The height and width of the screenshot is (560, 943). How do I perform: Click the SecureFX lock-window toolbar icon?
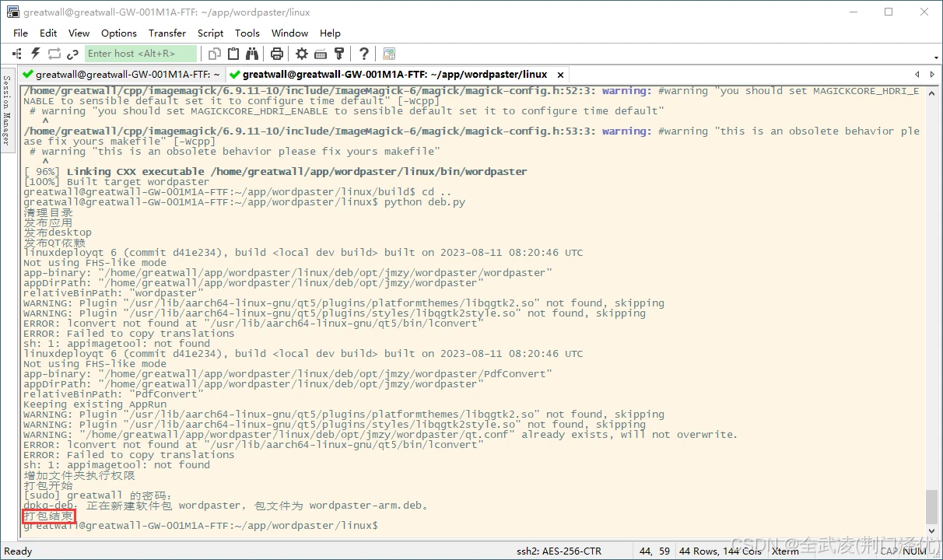point(389,54)
